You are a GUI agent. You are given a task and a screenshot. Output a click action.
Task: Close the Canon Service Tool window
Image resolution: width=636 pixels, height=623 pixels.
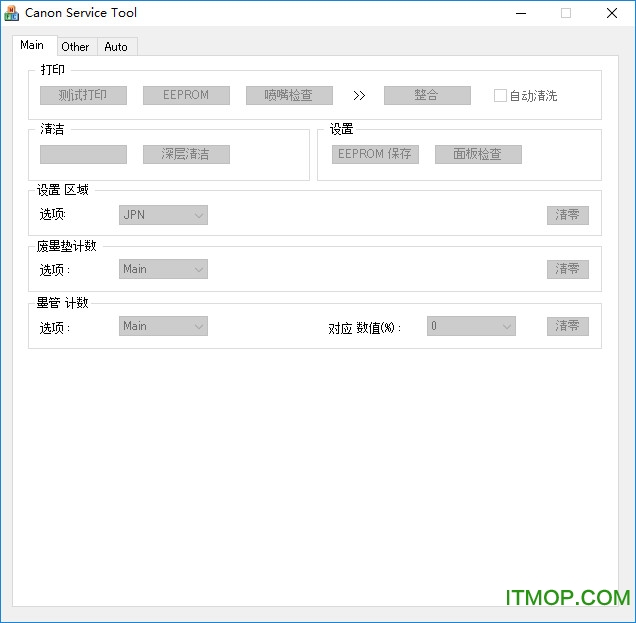[x=612, y=13]
